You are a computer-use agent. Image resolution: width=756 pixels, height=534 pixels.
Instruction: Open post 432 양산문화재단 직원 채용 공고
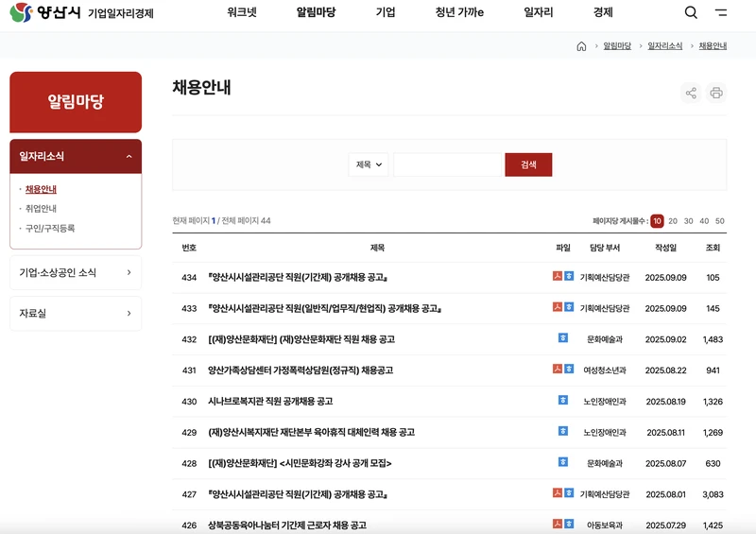[301, 339]
